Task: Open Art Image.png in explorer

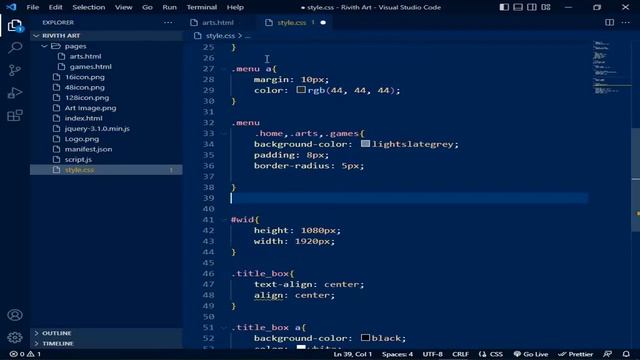Action: (90, 108)
